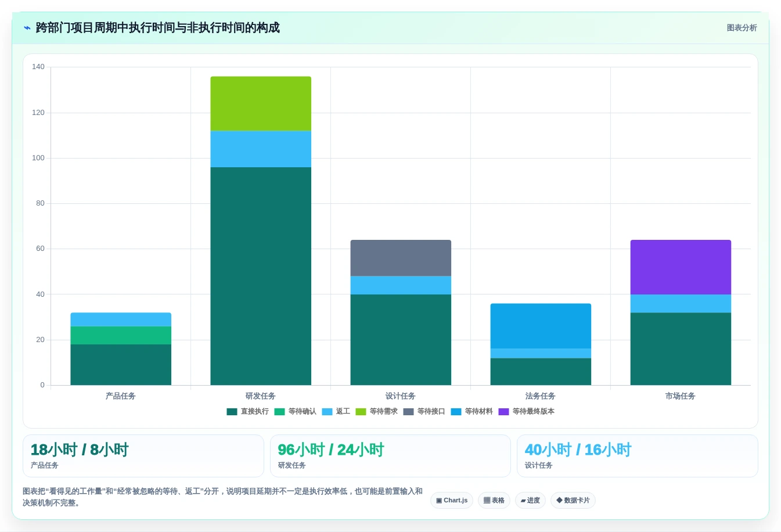Screen dimensions: 781x532
Task: Click the dark green 直接执行 segment of 法务任务 bar
Action: [x=541, y=372]
